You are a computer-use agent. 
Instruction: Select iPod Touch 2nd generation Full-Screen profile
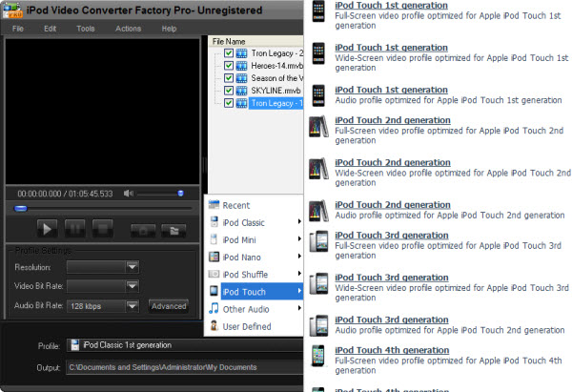[393, 120]
